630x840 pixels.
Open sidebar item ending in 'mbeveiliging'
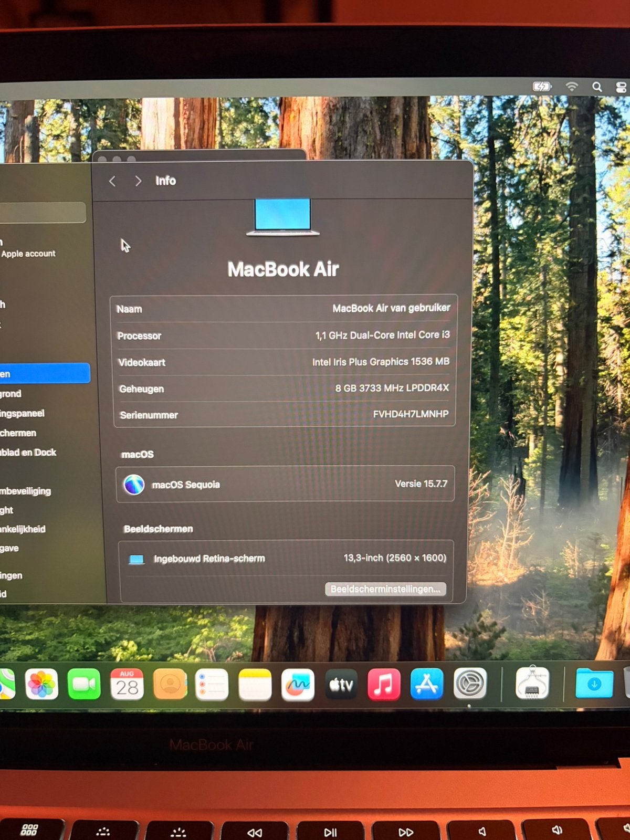[x=26, y=491]
